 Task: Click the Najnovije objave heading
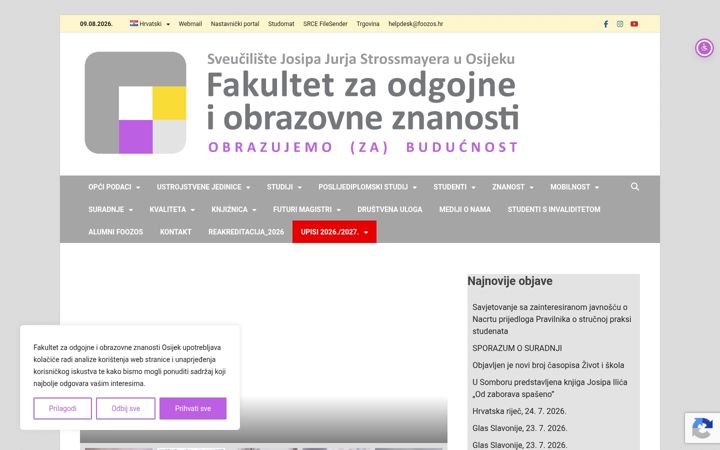pyautogui.click(x=510, y=281)
